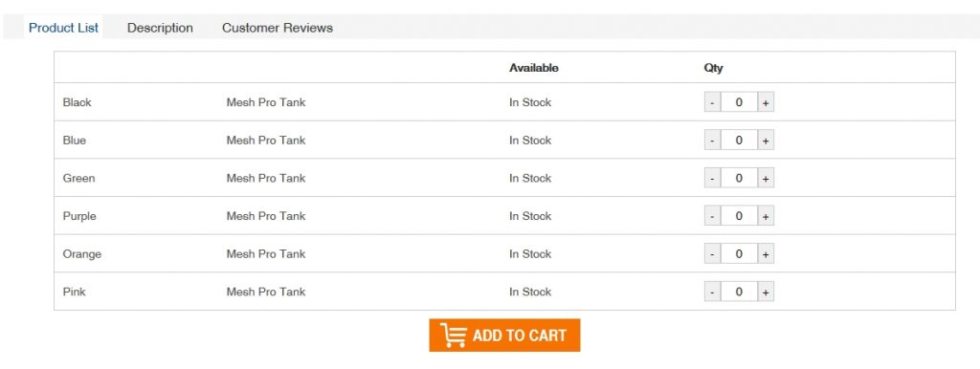Decrease quantity for Orange Mesh Pro Tank
Viewport: 980px width, 369px height.
point(712,253)
